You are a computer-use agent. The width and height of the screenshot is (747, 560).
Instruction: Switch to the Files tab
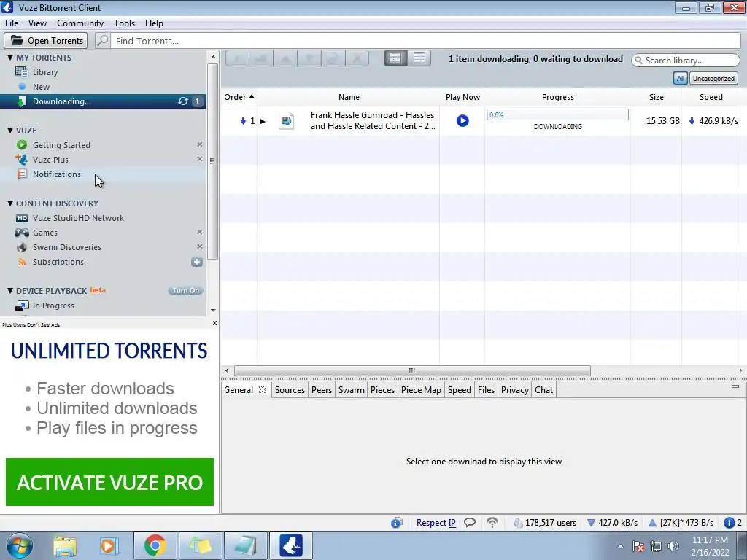coord(486,389)
